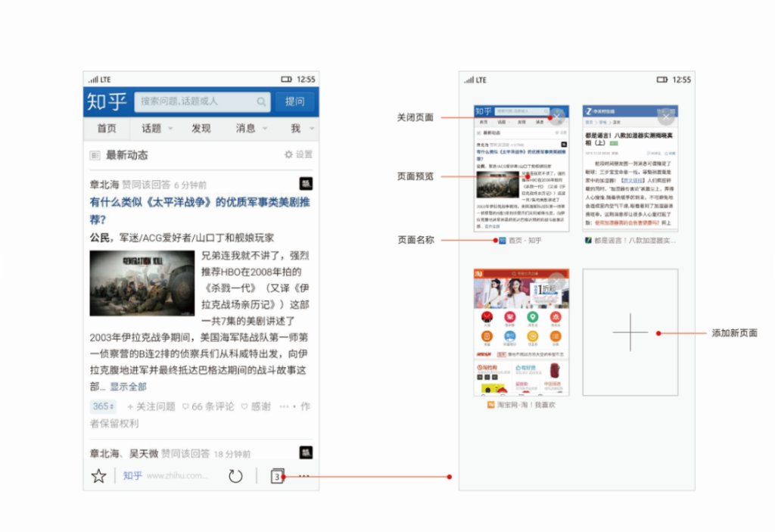This screenshot has height=532, width=775.
Task: Switch to the 发现 tab
Action: pos(201,129)
